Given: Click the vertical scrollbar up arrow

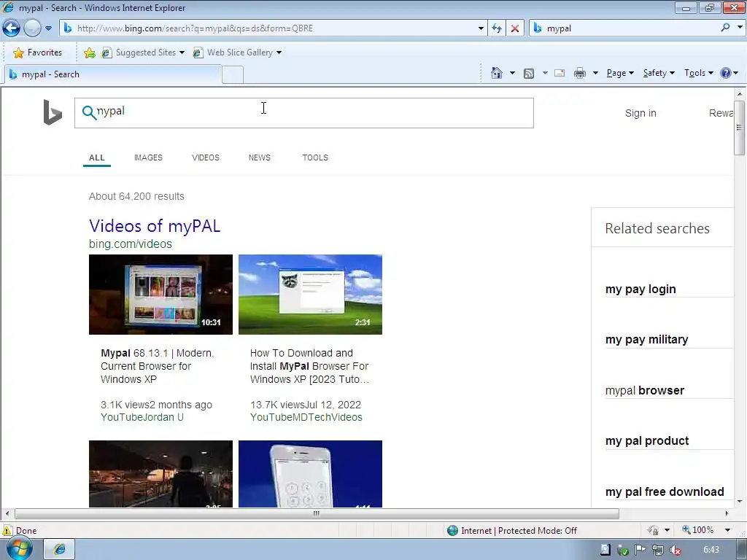Looking at the screenshot, I should coord(740,94).
